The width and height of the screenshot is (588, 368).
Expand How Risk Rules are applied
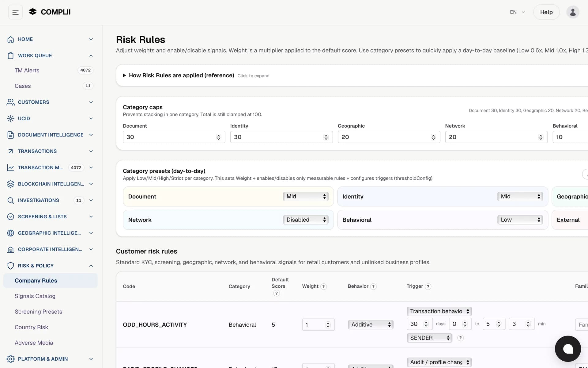pos(196,75)
